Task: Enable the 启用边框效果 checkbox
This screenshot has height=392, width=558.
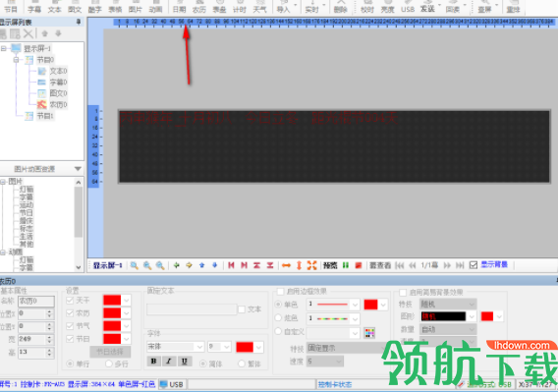Action: 280,292
